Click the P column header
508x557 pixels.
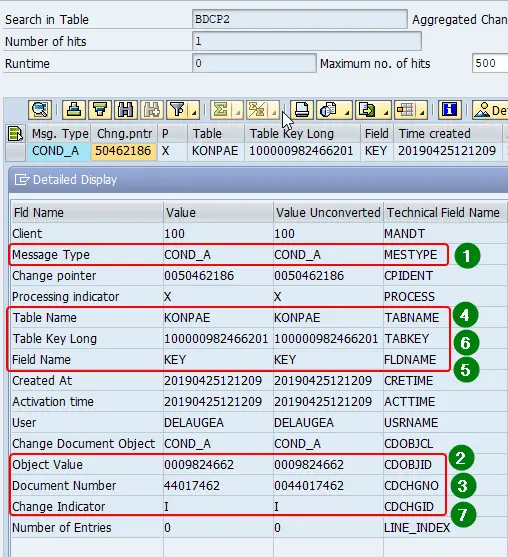point(172,134)
